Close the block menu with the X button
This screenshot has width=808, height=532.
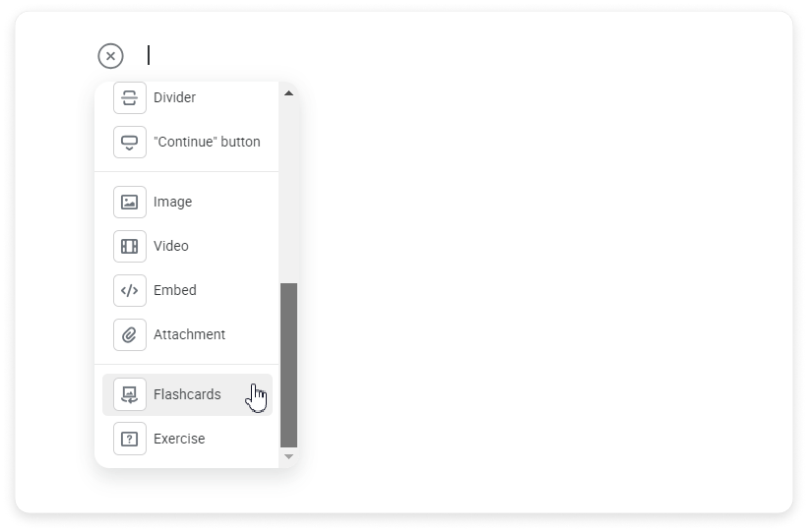[x=110, y=56]
